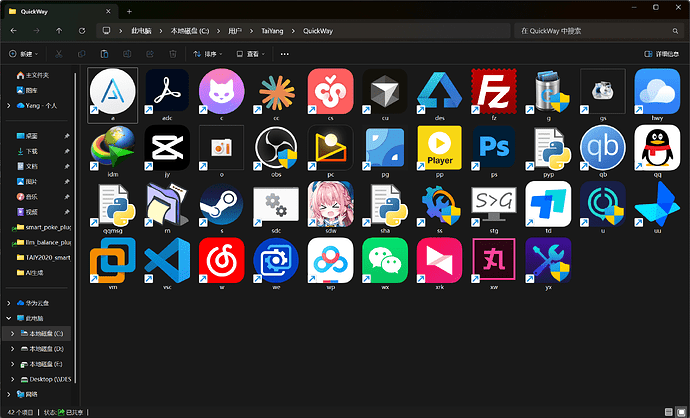
Task: Open 桌面 in the quick access list
Action: click(31, 136)
